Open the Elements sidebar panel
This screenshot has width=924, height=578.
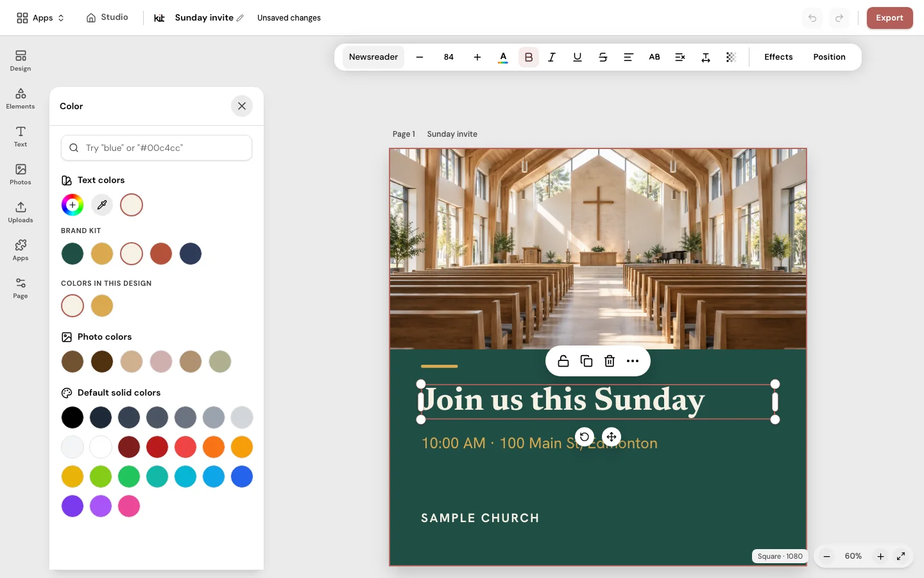pyautogui.click(x=21, y=98)
